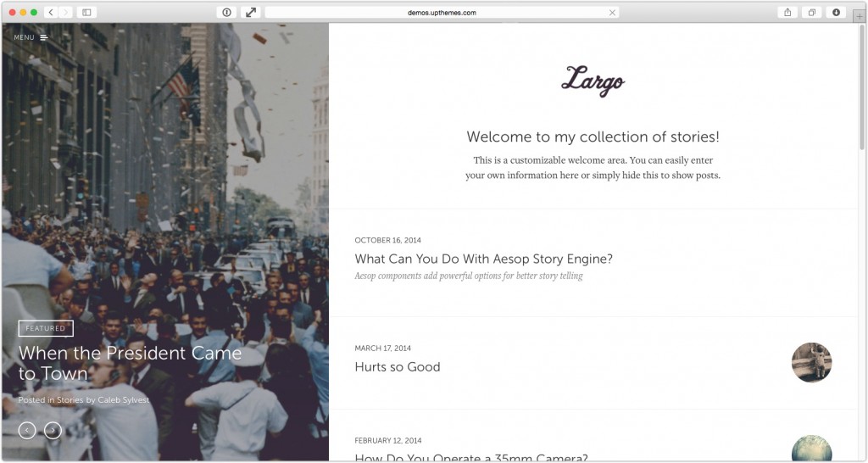Open 'When the President Came to Town'
The width and height of the screenshot is (868, 463).
(130, 363)
